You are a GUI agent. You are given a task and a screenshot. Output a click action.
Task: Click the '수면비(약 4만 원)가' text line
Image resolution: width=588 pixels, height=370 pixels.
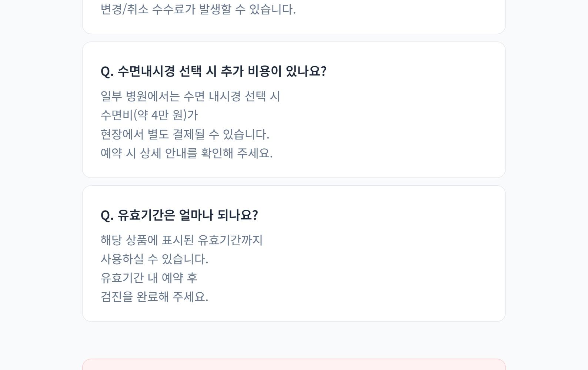pyautogui.click(x=149, y=115)
